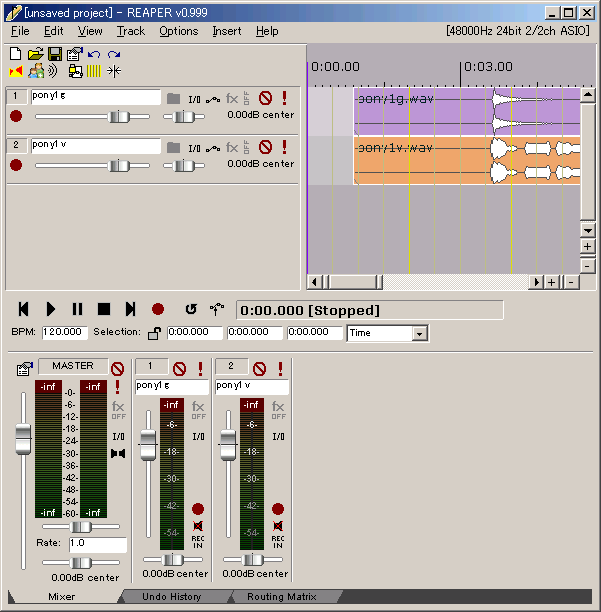Click the envelope icon on track 2
The height and width of the screenshot is (612, 601).
pyautogui.click(x=213, y=147)
